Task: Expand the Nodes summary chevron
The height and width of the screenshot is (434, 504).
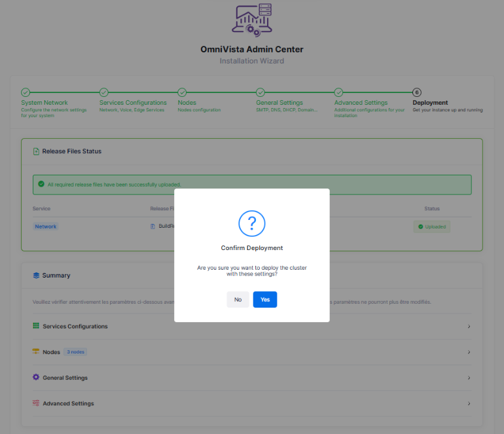Action: (x=469, y=352)
